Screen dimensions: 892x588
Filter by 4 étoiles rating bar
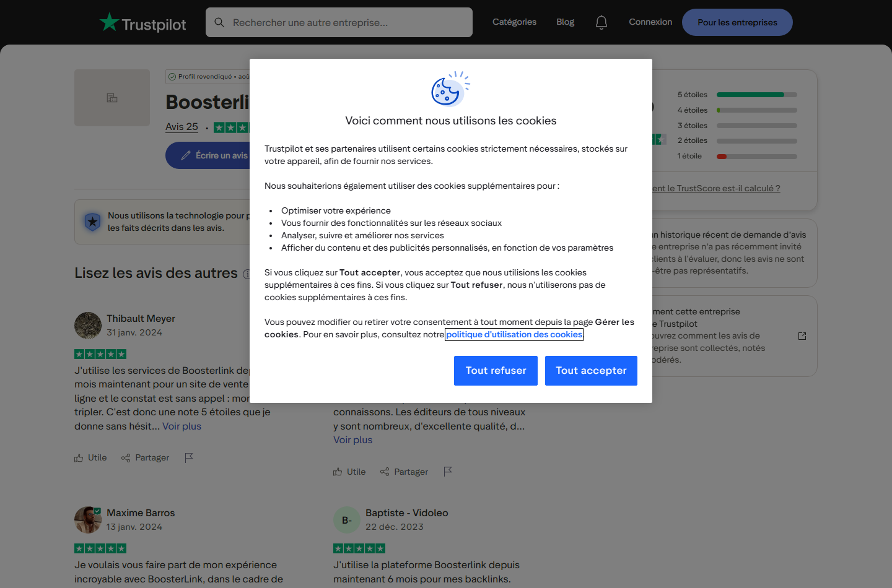tap(737, 110)
